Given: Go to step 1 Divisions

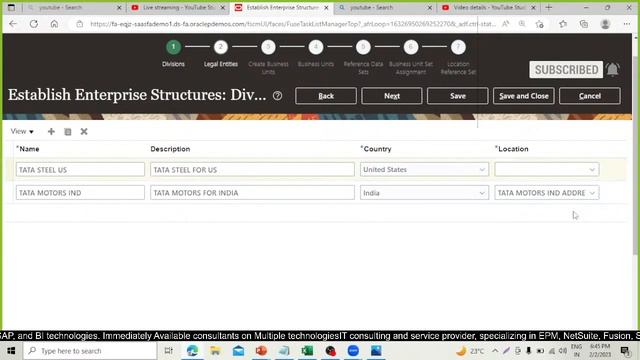Looking at the screenshot, I should coord(173,47).
